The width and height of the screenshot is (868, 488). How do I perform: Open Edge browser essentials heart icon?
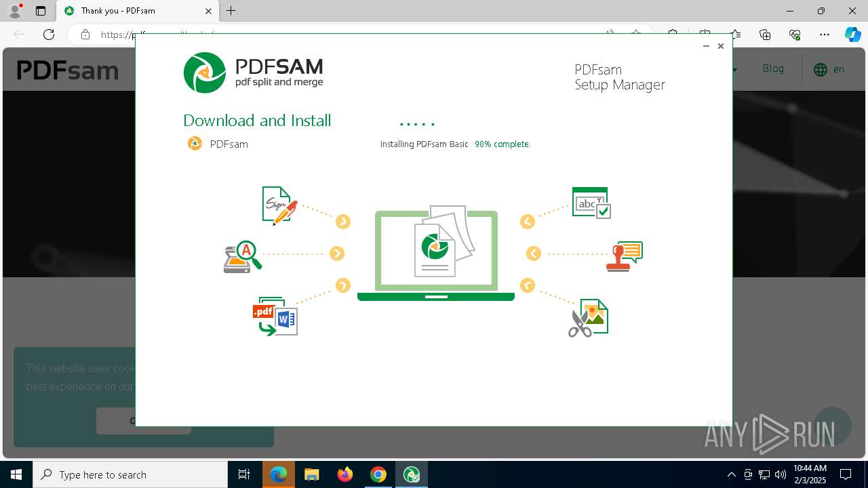(795, 35)
